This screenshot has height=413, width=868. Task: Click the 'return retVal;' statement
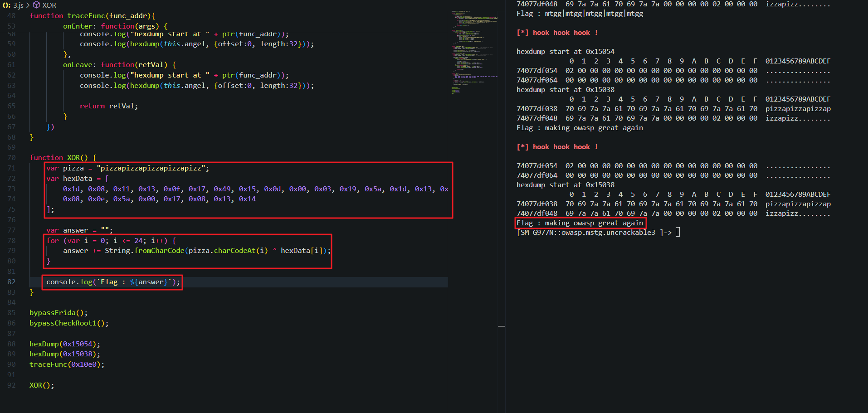pyautogui.click(x=109, y=106)
